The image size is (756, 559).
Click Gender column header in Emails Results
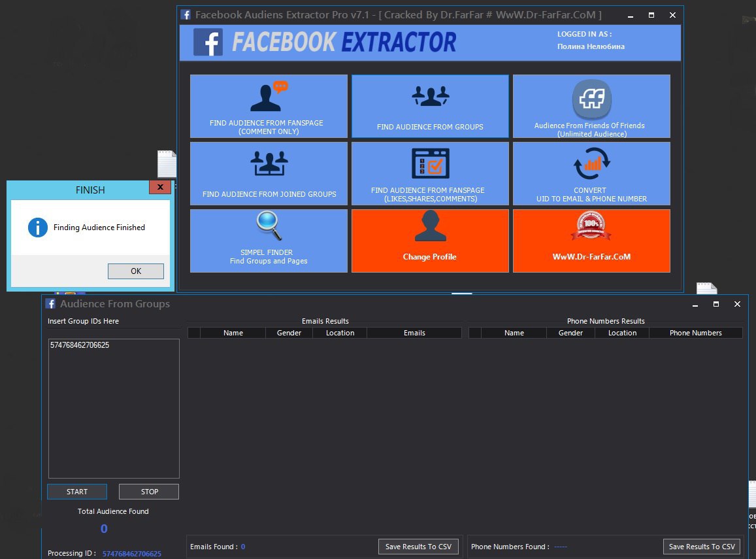click(x=289, y=333)
